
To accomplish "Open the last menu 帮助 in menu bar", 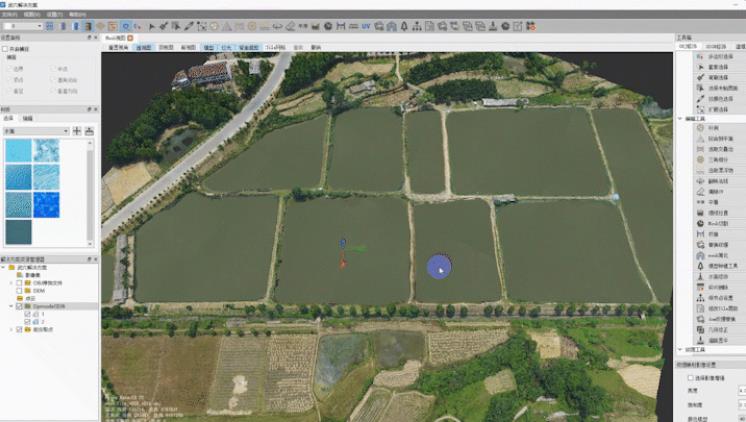I will (x=78, y=15).
